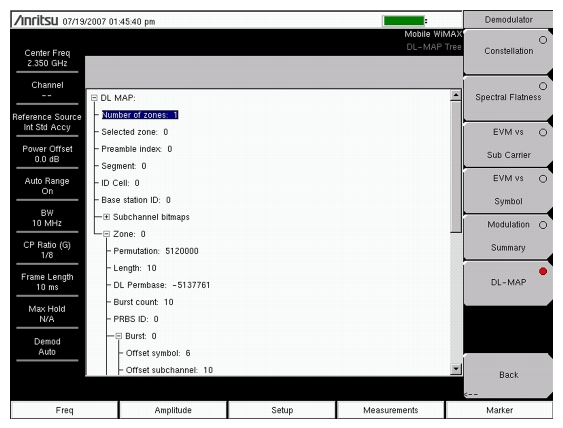Select the Permutation: 5120000 row
The image size is (563, 428).
tap(156, 251)
